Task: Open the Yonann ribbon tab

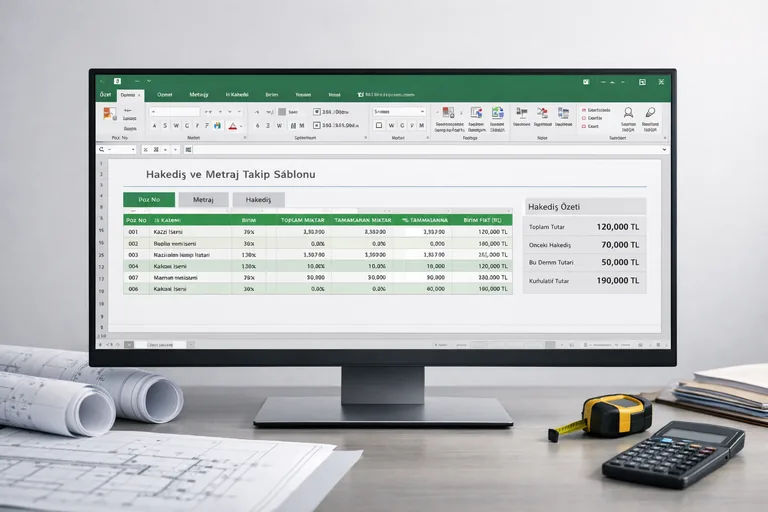Action: click(x=303, y=95)
